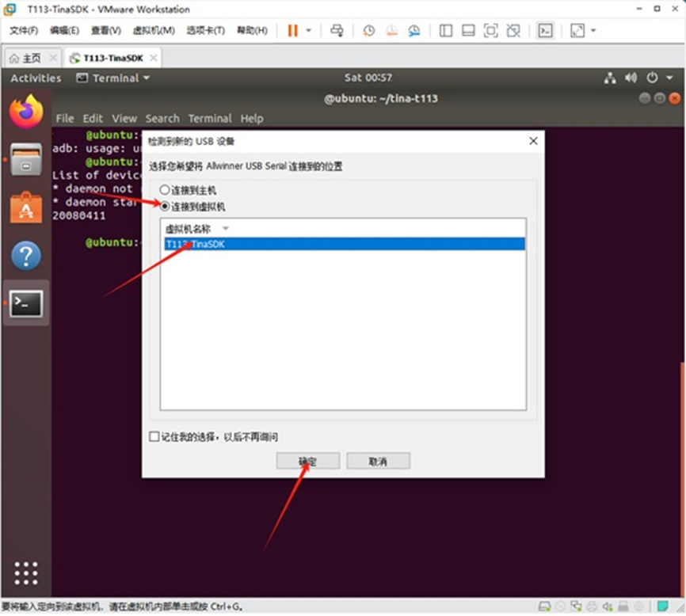Close the USB device dialog
This screenshot has width=686, height=616.
533,141
